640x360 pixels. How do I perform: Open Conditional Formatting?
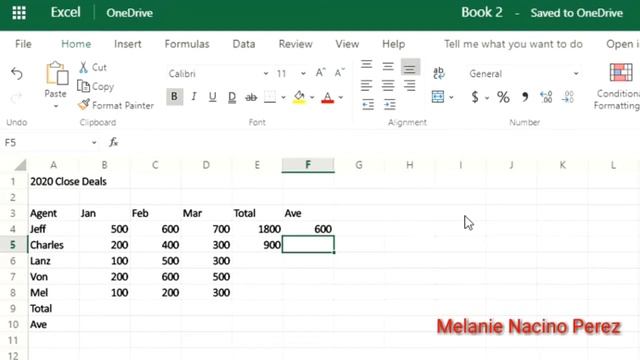pos(618,87)
